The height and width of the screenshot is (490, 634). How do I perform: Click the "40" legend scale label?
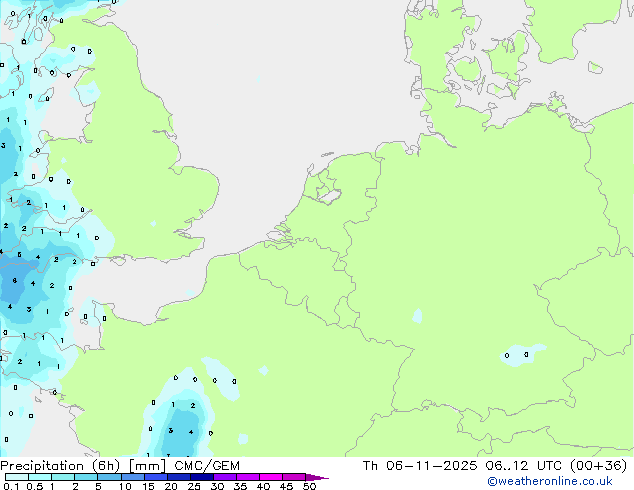pyautogui.click(x=263, y=486)
